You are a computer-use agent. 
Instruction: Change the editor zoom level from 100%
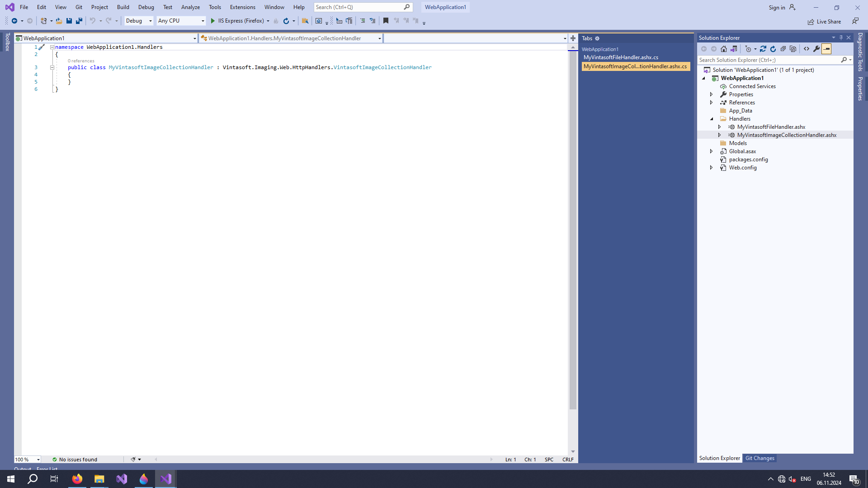[x=27, y=459]
